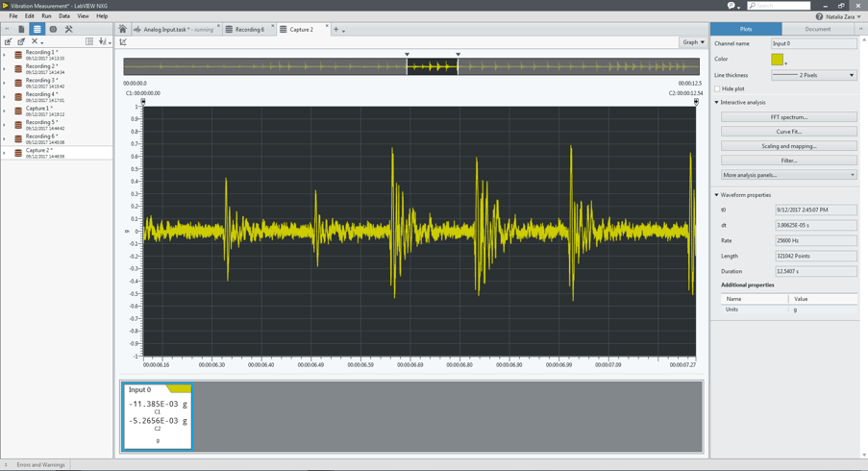Screen dimensions: 868x471
Task: Click the circular record icon in the left toolbar
Action: point(53,30)
